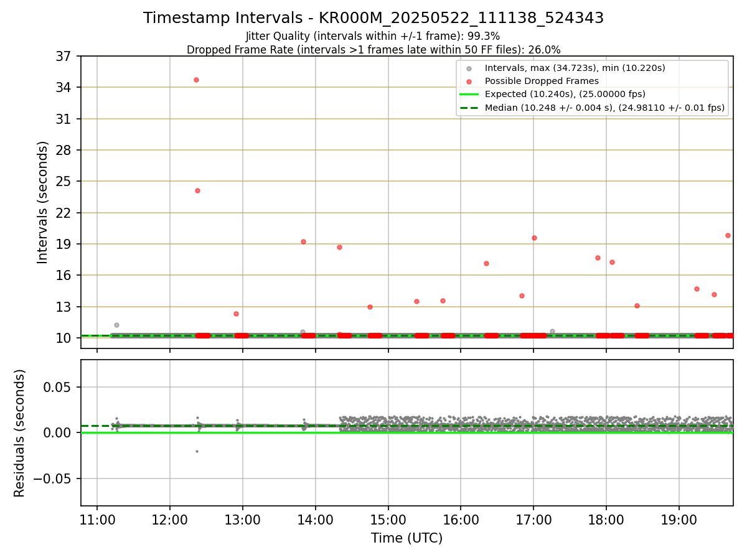Click the red point near 19.6 seconds at 17:00
Image resolution: width=747 pixels, height=560 pixels.
tap(534, 238)
